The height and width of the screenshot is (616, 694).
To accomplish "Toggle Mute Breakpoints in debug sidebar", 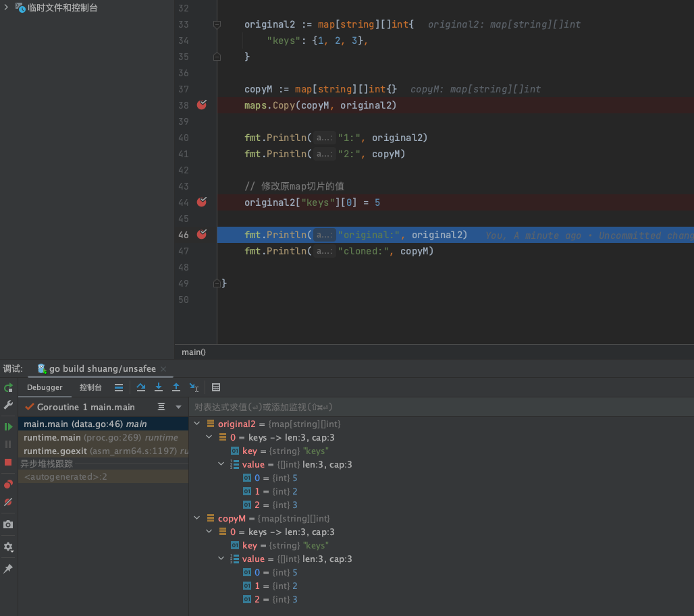I will tap(8, 502).
